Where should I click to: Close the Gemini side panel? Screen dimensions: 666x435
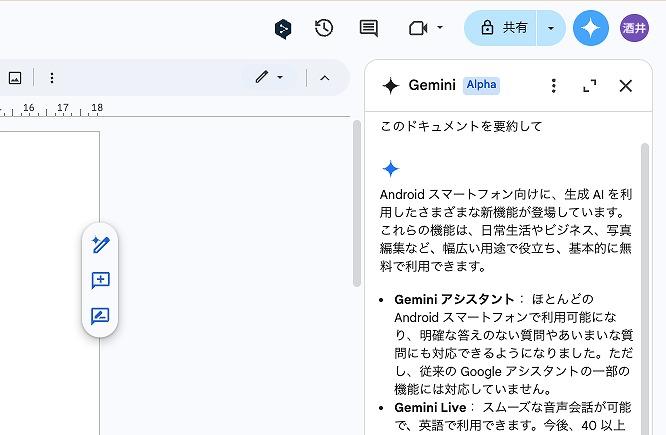[x=626, y=86]
